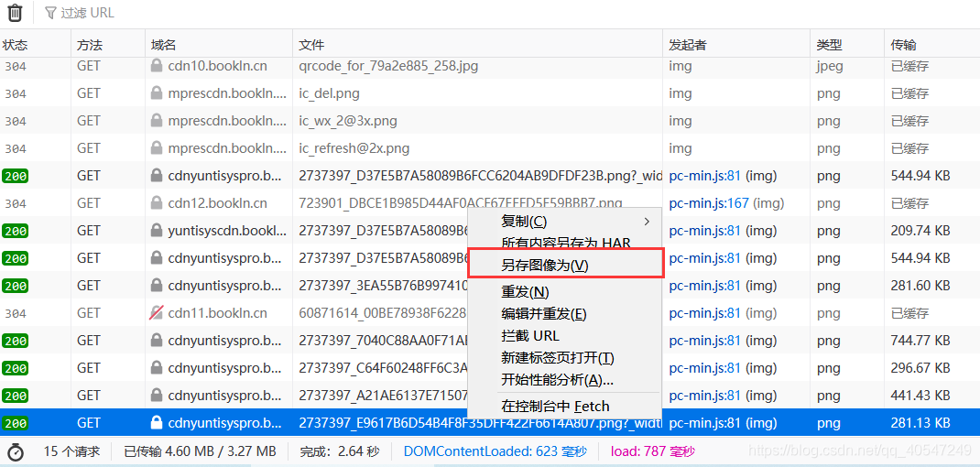Open pc-min.js:81 link in 209.74 KB row
Viewport: 980px width, 467px height.
(705, 231)
